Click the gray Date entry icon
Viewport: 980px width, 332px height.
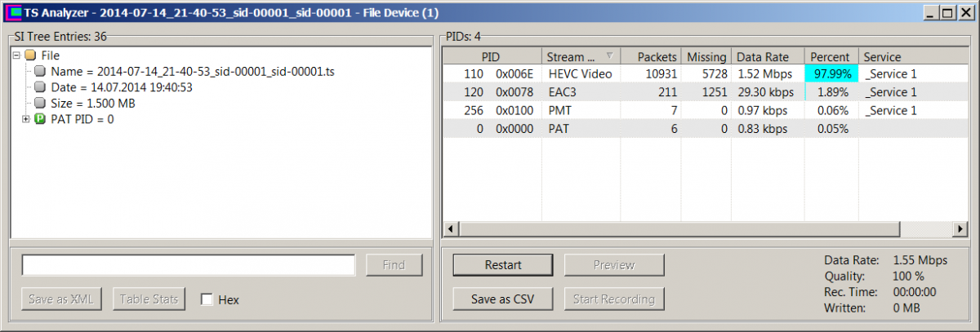point(40,87)
